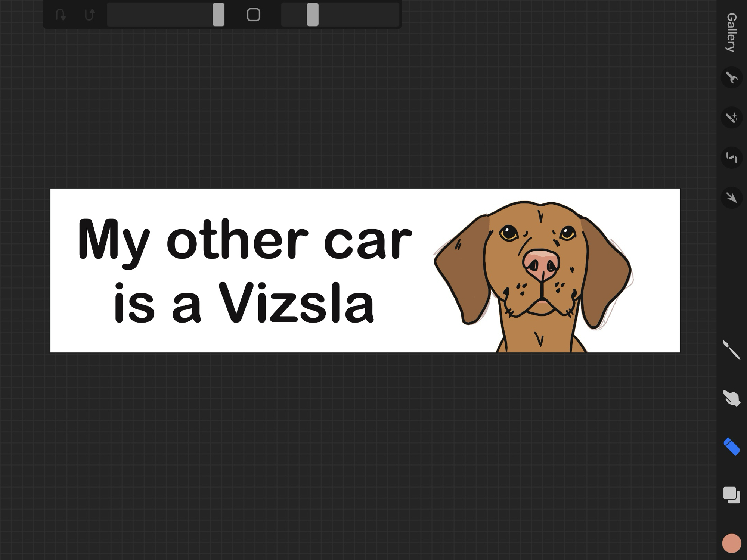Select the Smudge finger tool

[731, 398]
